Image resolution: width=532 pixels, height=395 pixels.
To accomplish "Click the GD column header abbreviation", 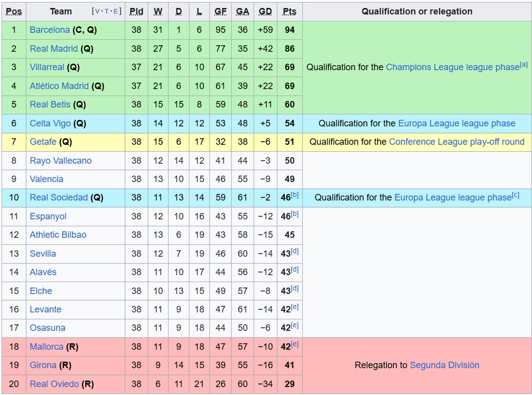I will [265, 12].
